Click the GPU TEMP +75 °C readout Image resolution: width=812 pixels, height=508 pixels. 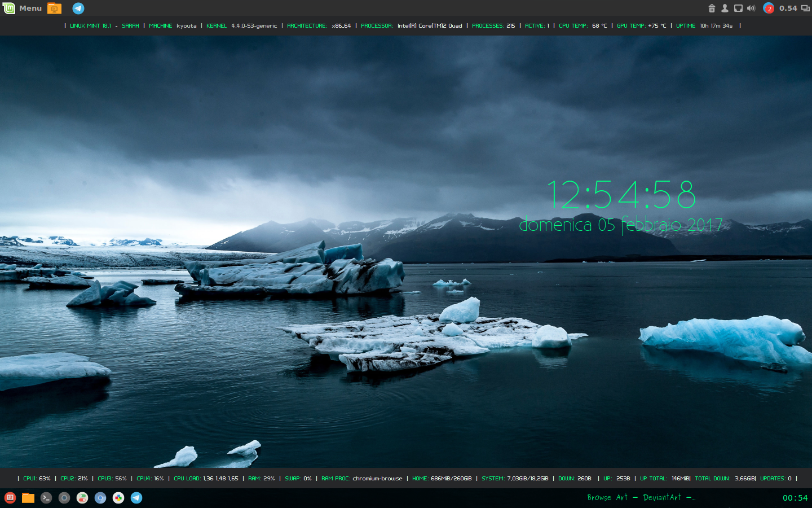click(x=642, y=26)
